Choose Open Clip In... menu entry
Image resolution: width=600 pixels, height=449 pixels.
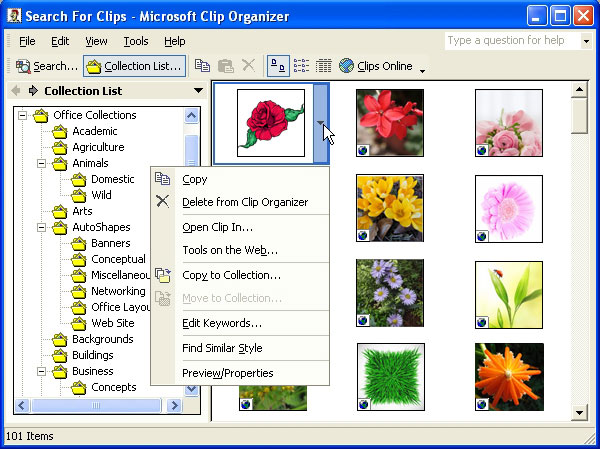click(x=240, y=227)
